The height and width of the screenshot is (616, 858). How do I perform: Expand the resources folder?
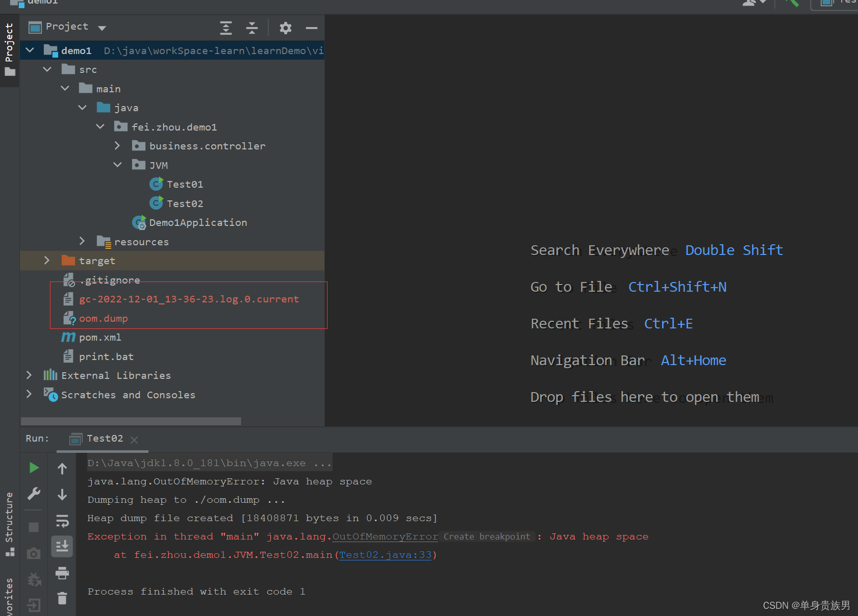tap(82, 241)
